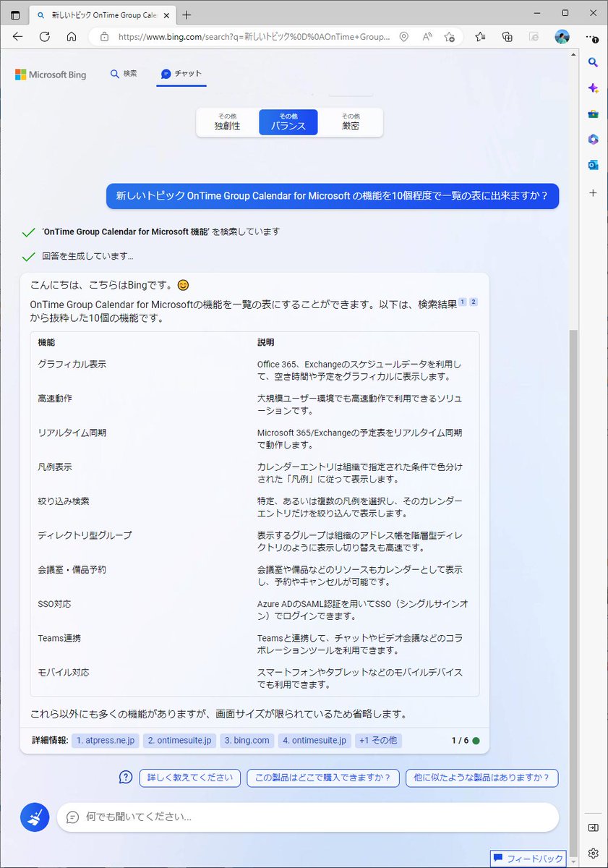The height and width of the screenshot is (868, 608).
Task: Click the モバイル対応 table cell
Action: (64, 672)
